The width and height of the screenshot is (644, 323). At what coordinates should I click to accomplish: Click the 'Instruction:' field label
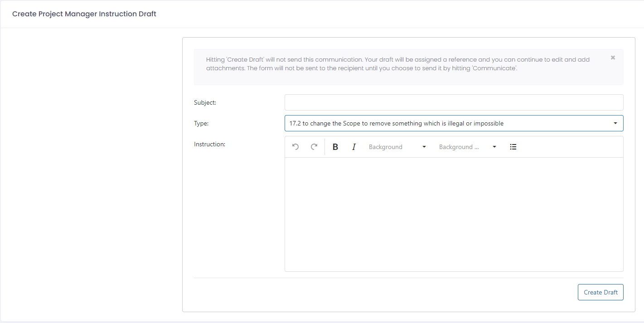209,144
